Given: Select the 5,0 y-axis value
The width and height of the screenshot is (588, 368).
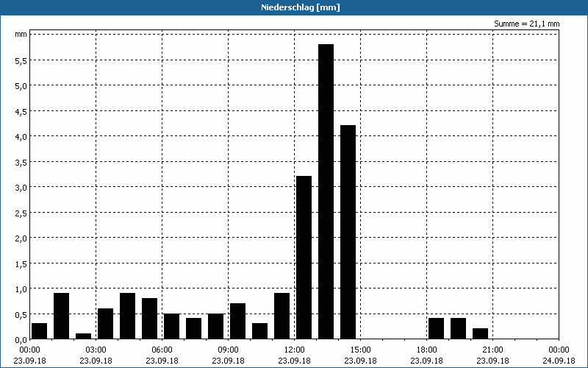Looking at the screenshot, I should click(x=21, y=85).
